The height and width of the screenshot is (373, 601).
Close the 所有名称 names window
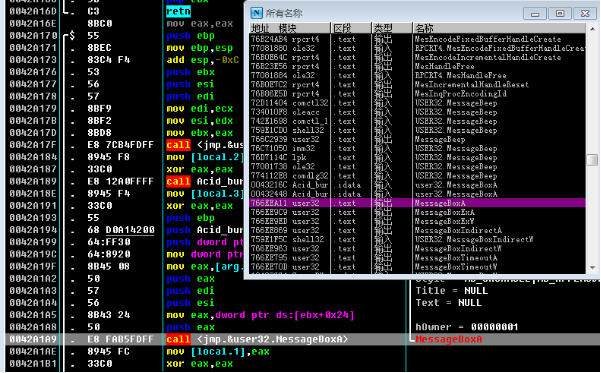tap(585, 13)
